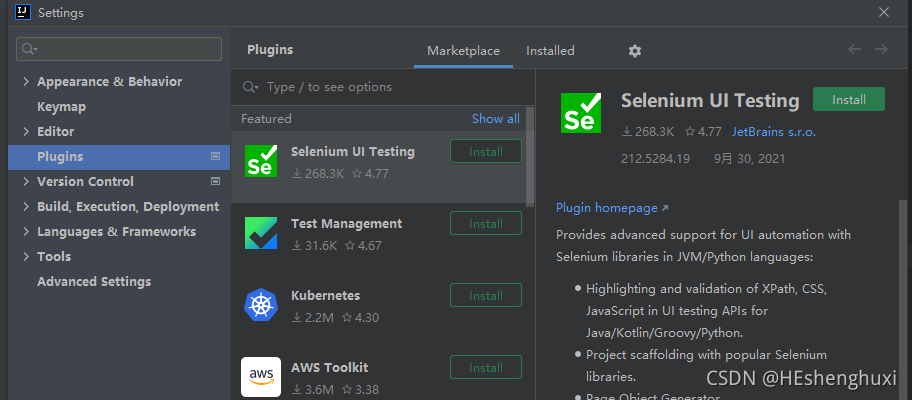The image size is (912, 400).
Task: Click the Test Management plugin icon
Action: 261,233
